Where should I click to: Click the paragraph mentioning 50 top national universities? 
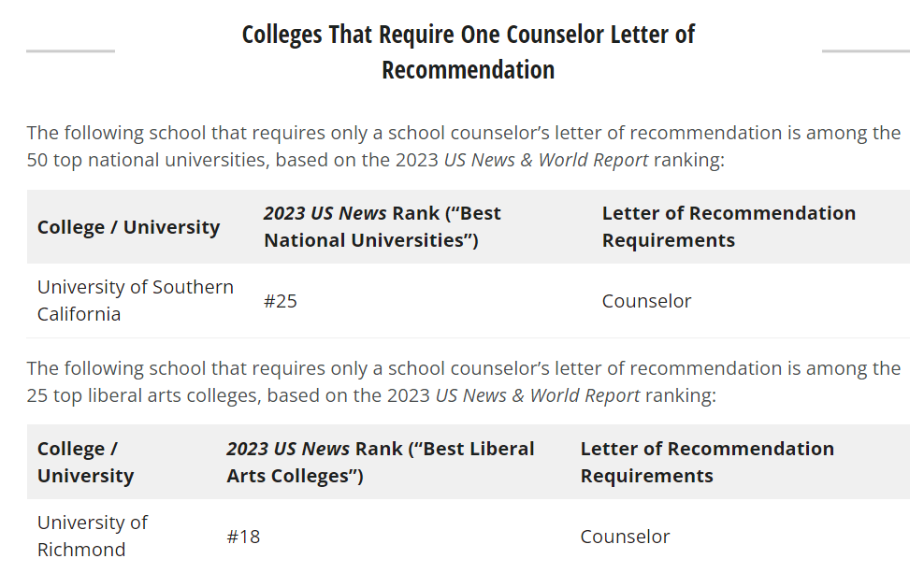point(463,146)
